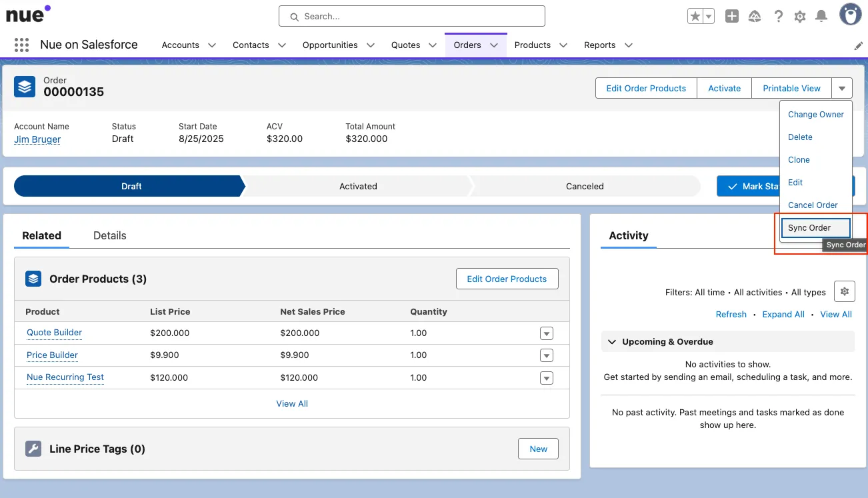
Task: Focus the global Search field
Action: point(412,16)
